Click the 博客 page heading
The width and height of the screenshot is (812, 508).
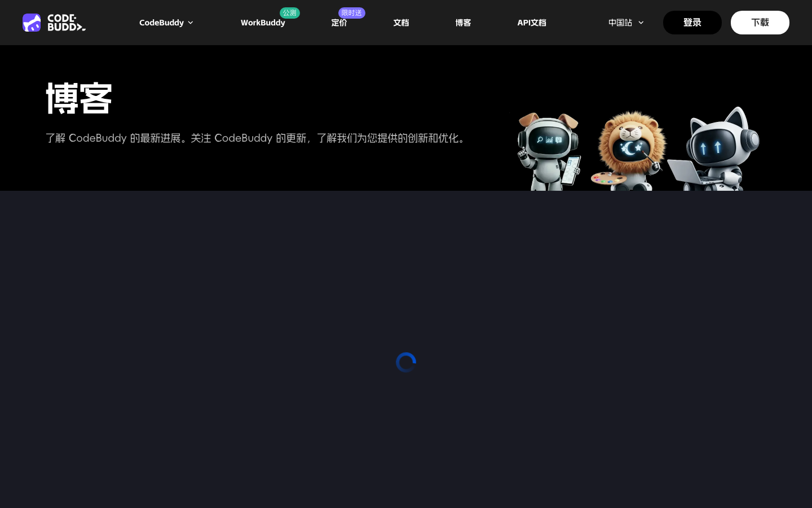[79, 99]
